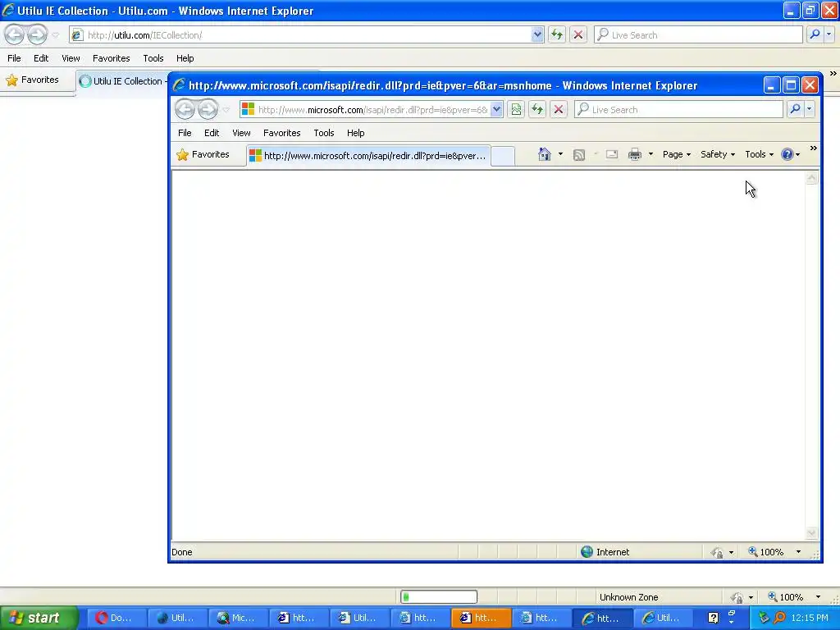
Task: Open the Page dropdown menu
Action: [677, 154]
